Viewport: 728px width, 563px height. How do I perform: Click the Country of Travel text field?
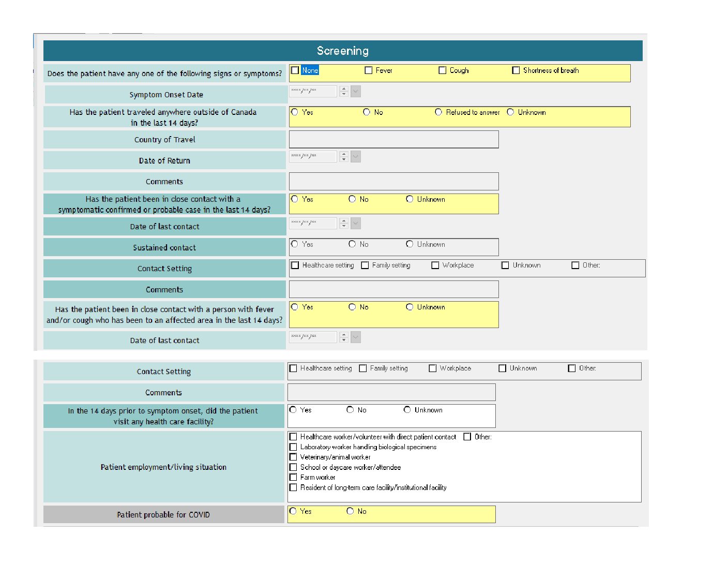tap(393, 140)
